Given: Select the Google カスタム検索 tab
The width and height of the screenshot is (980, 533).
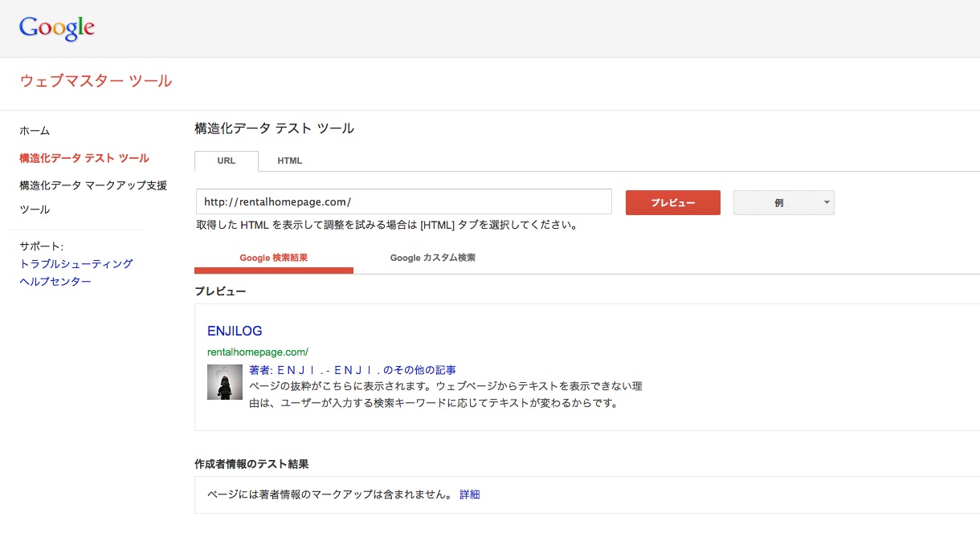Looking at the screenshot, I should (x=433, y=258).
